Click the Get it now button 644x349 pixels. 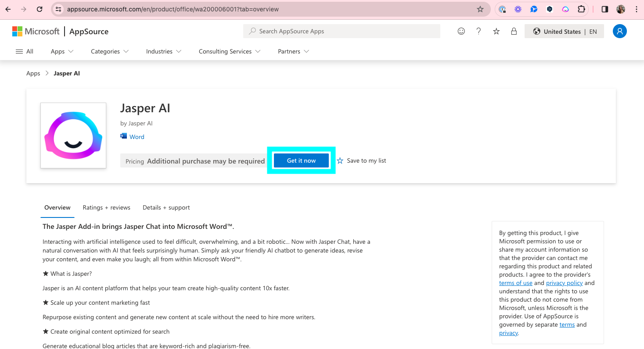[301, 160]
